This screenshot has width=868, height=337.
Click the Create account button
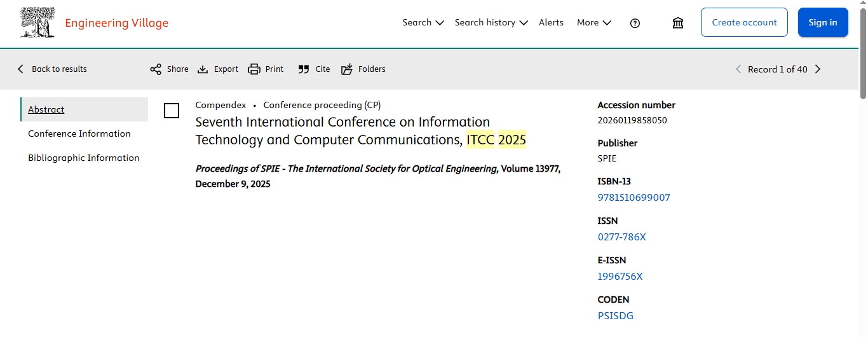point(744,22)
